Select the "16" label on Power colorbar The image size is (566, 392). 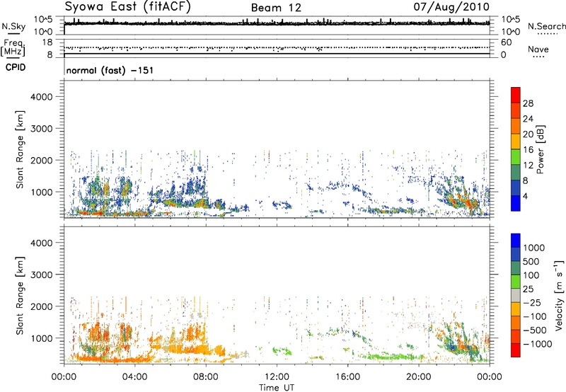click(528, 150)
